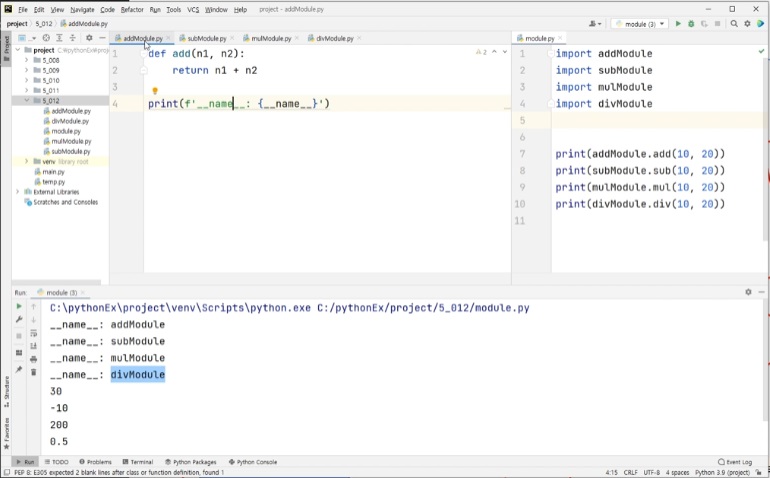Collapse all in Project panel toolbar

click(x=72, y=38)
